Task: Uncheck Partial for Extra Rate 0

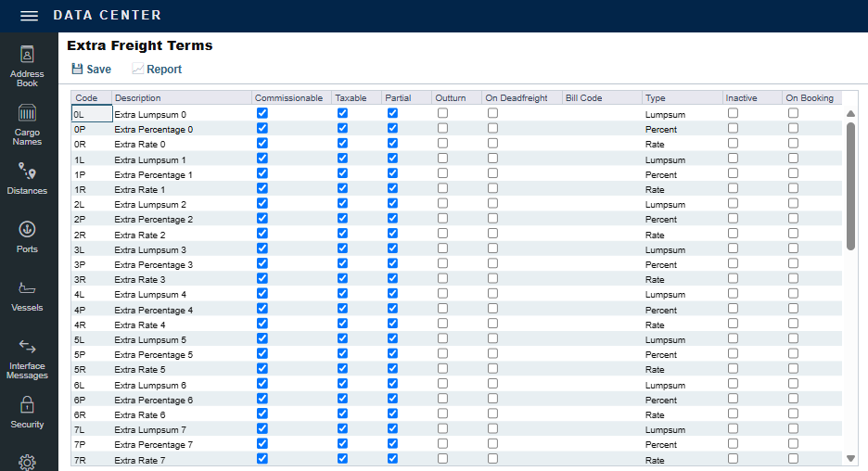Action: coord(392,143)
